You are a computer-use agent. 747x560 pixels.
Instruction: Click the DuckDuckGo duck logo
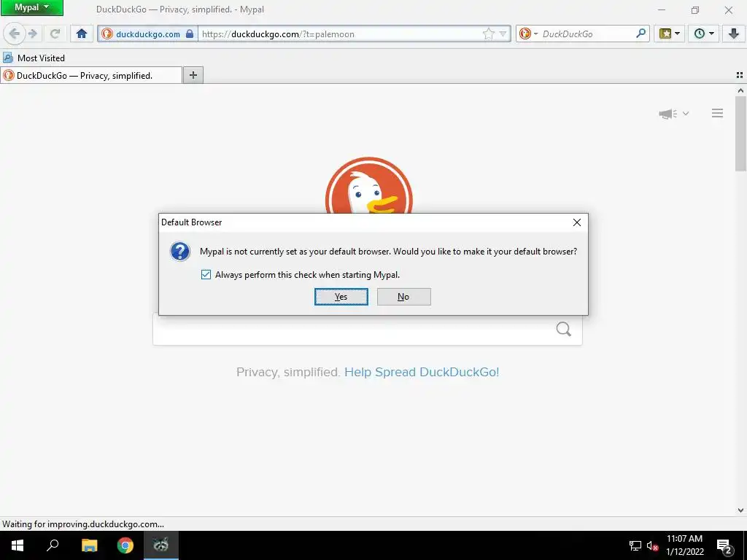(x=368, y=186)
